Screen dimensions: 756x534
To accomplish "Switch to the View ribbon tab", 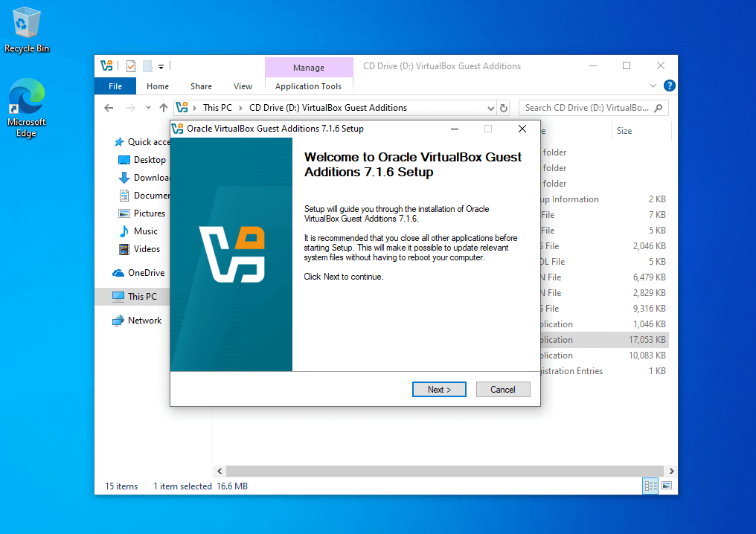I will point(243,86).
